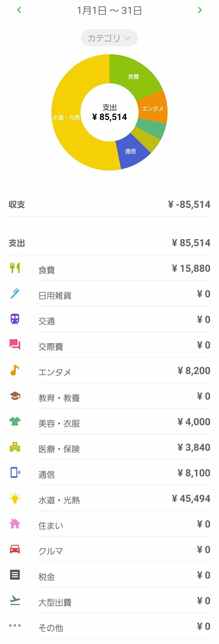Viewport: 219px width, 644px height.
Task: Click the toothbrush 日用雑貨 icon
Action: (x=15, y=294)
